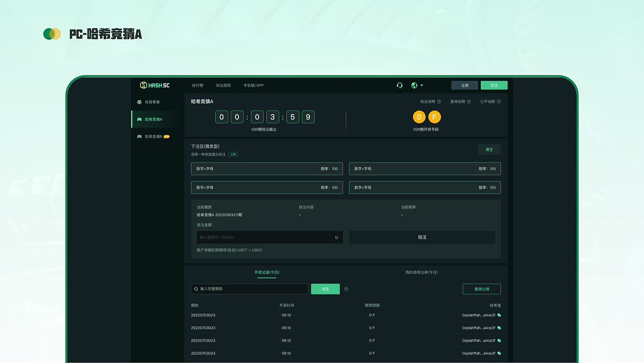644x363 pixels.
Task: Copy hash value in second record row
Action: (x=499, y=328)
